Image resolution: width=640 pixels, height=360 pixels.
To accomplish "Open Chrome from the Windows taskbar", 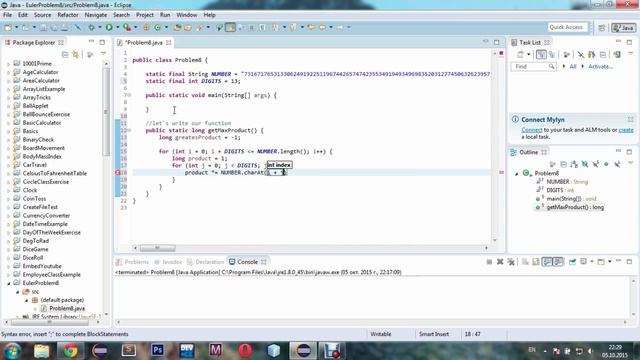I will [x=70, y=350].
